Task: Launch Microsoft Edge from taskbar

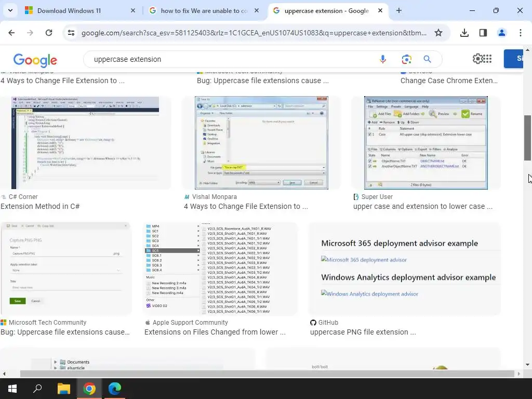Action: [115, 389]
